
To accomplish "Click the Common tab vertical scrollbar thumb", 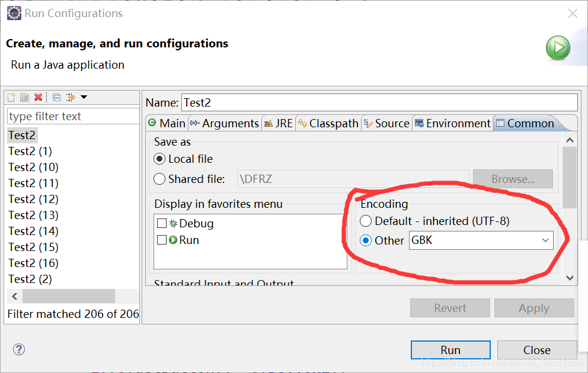I will 570,177.
